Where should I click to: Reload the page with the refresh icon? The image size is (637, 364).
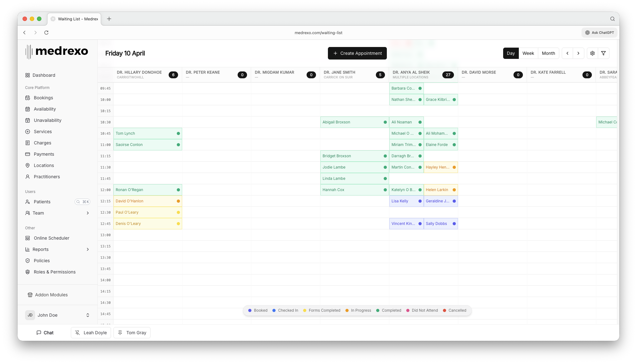click(x=46, y=33)
